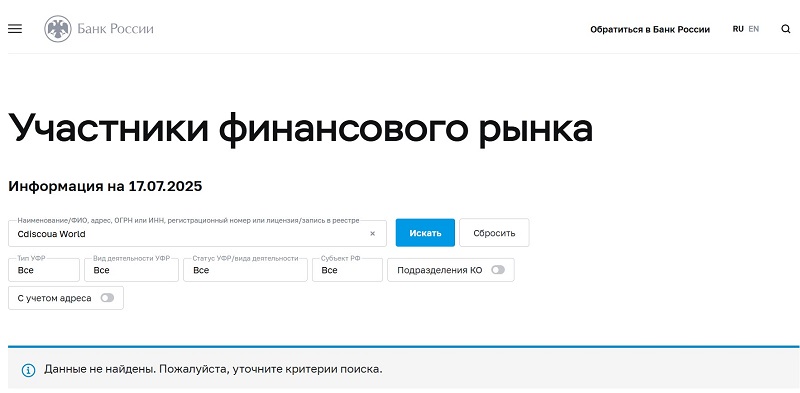Open Статус УФР/вида деятельности dropdown

(245, 270)
